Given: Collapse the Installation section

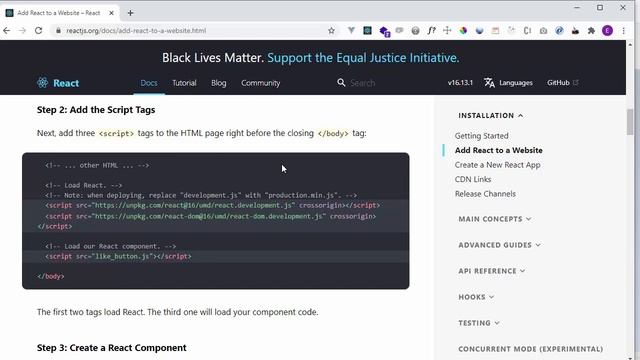Looking at the screenshot, I should point(491,116).
